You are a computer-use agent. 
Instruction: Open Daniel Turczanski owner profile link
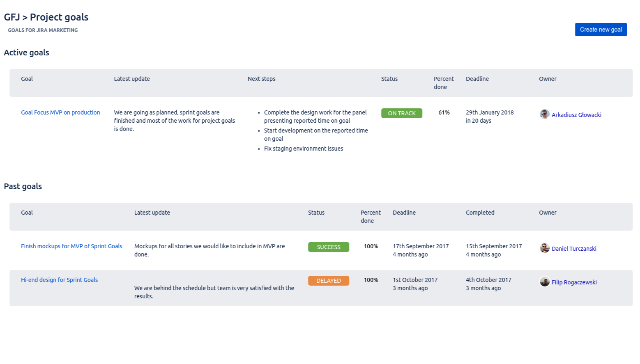point(573,249)
